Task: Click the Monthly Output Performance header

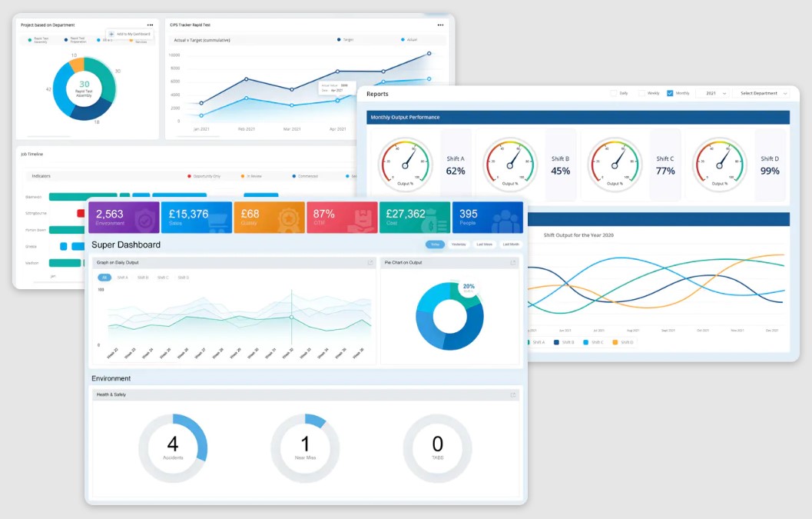Action: point(578,117)
